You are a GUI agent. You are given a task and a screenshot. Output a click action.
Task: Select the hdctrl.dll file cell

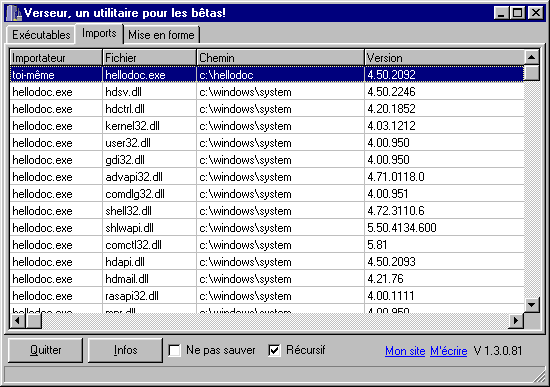pos(149,109)
